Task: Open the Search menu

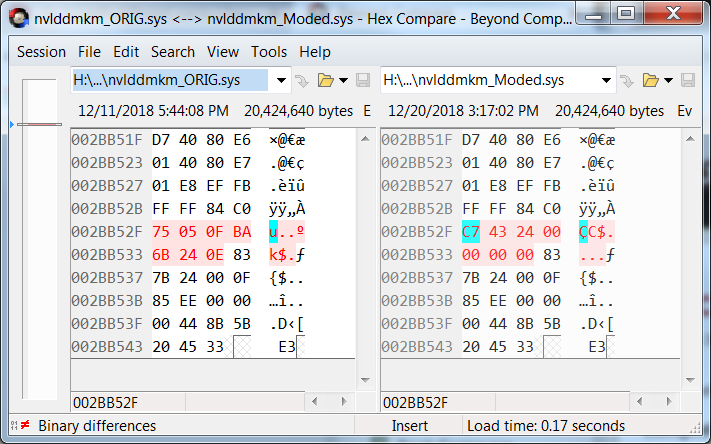Action: pos(173,52)
